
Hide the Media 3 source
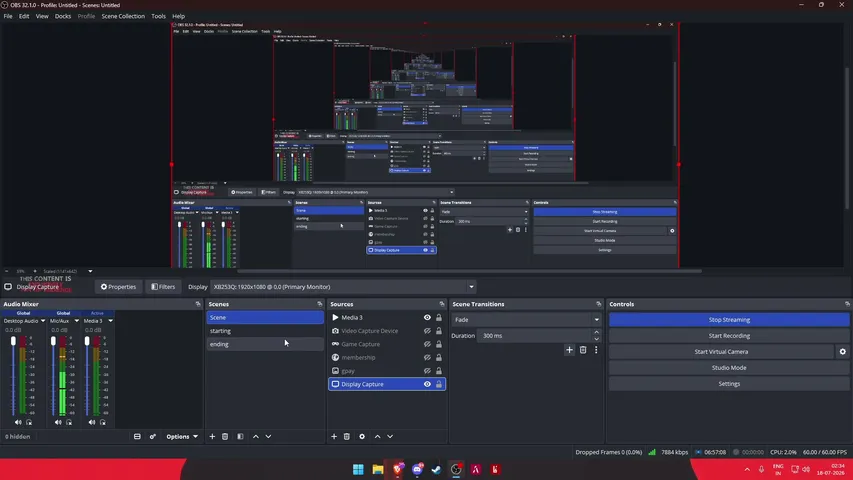tap(428, 317)
